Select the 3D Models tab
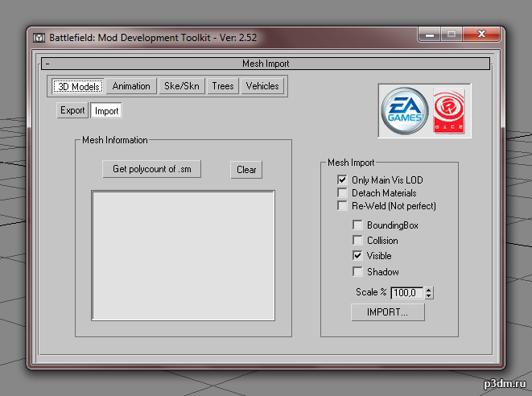The width and height of the screenshot is (532, 396). pyautogui.click(x=78, y=86)
